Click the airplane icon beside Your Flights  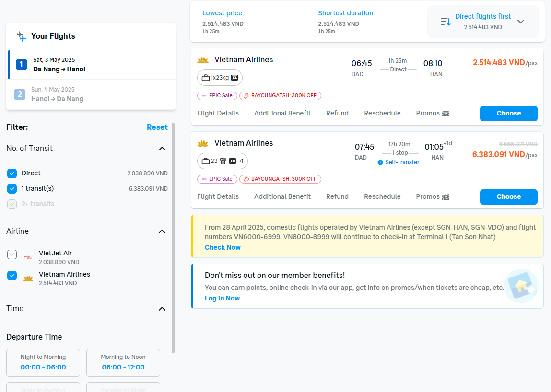point(21,36)
